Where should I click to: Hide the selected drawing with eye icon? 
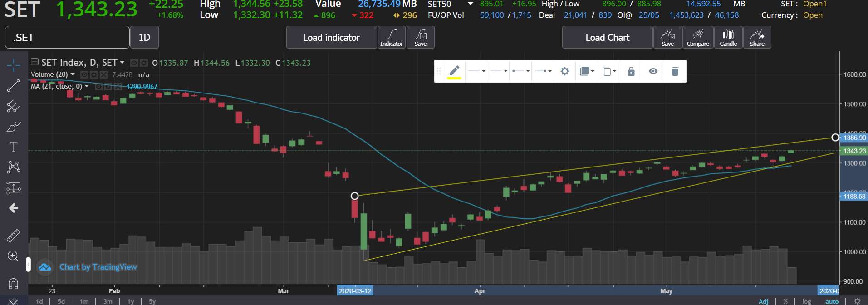(653, 71)
